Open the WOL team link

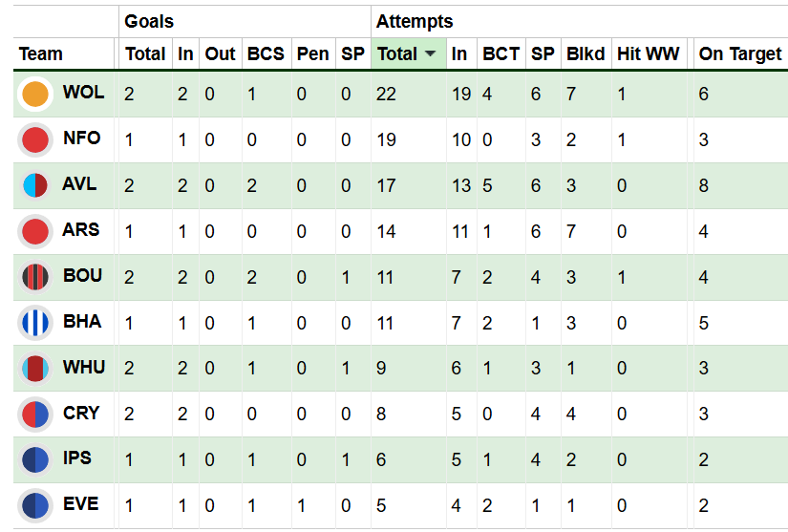83,93
